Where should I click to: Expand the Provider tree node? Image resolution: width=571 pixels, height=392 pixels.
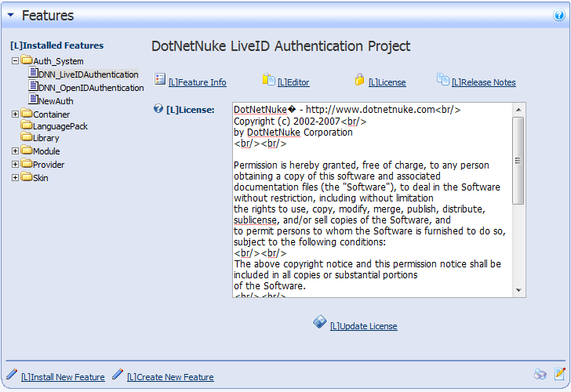[15, 164]
